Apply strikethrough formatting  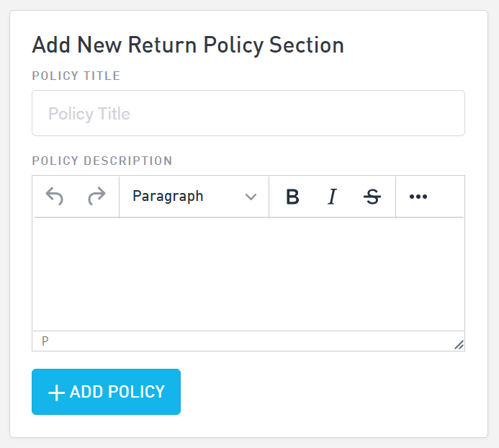tap(372, 197)
